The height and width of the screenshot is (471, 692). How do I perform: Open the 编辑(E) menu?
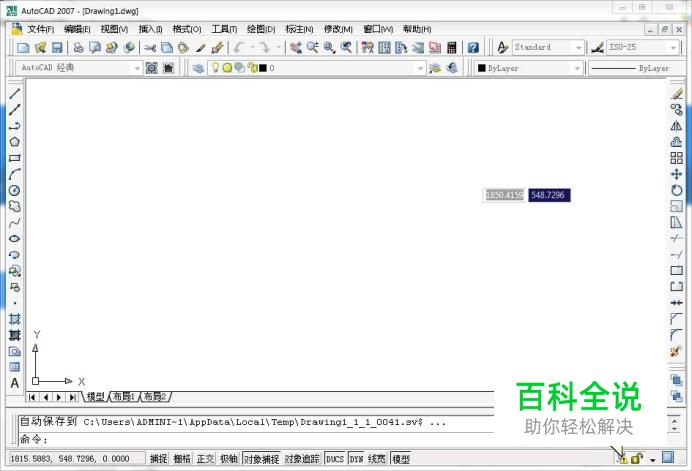pyautogui.click(x=77, y=29)
